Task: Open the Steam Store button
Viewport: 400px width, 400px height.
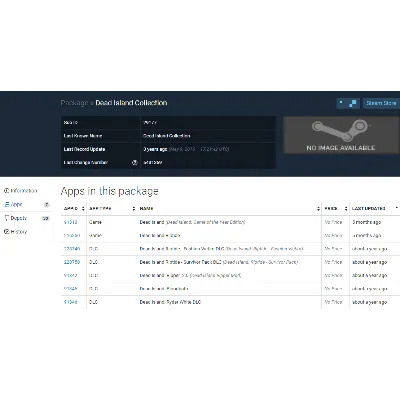Action: click(381, 103)
